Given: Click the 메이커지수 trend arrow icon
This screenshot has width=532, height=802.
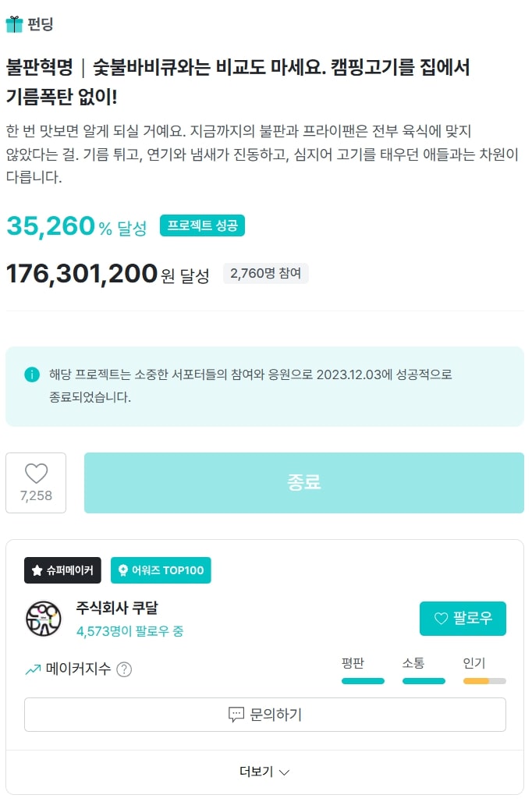Looking at the screenshot, I should click(33, 669).
